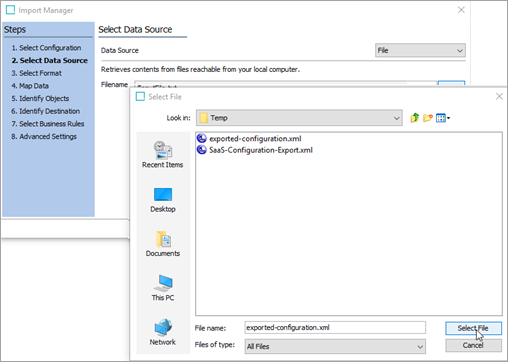
Task: Cancel the Select File dialog
Action: point(473,345)
